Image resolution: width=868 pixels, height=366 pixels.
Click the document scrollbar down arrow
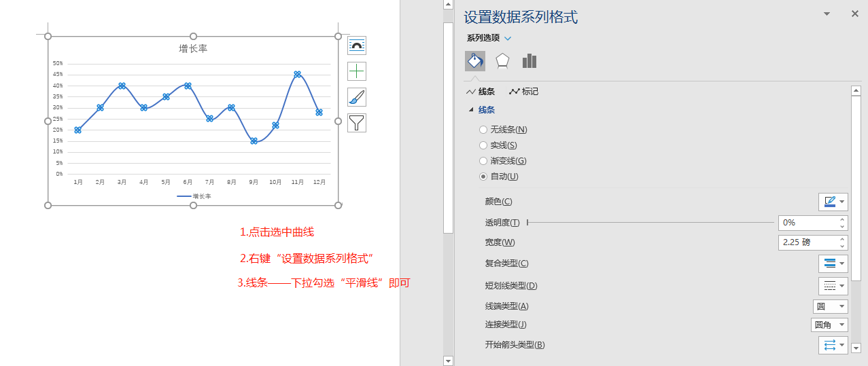pos(448,361)
